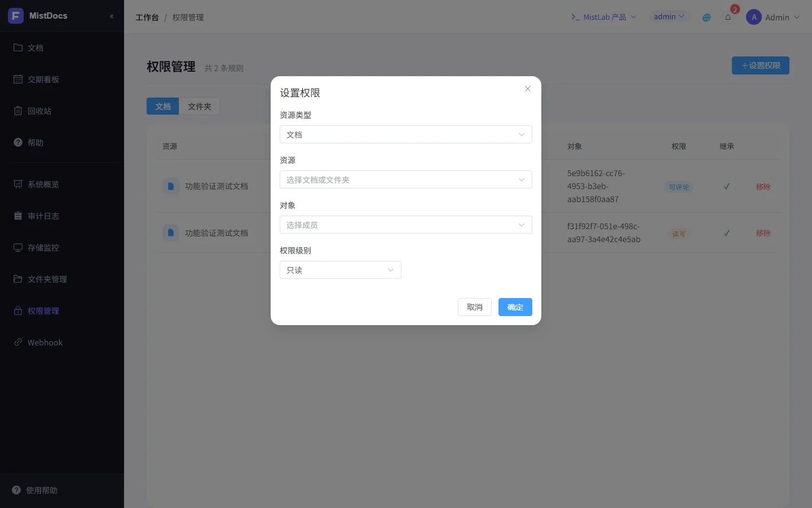Click the 可评论 permission tag

point(679,187)
